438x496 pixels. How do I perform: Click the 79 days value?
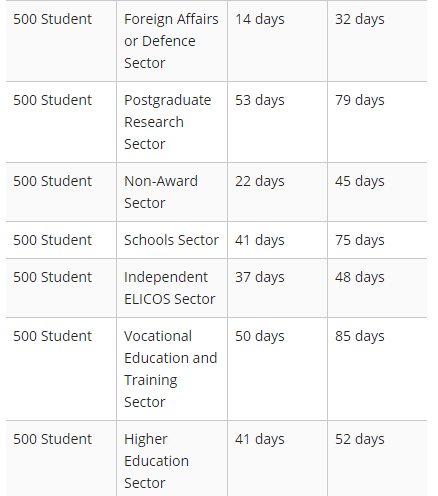click(360, 100)
